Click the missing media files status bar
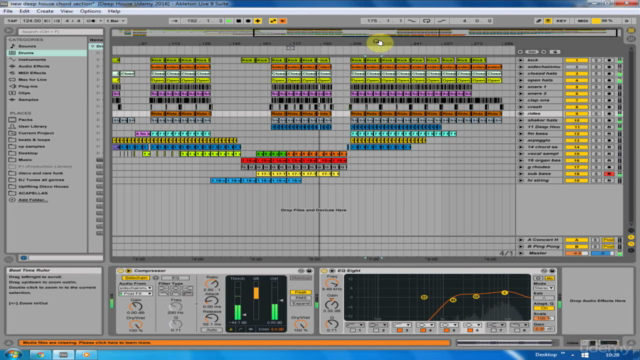 [234, 342]
